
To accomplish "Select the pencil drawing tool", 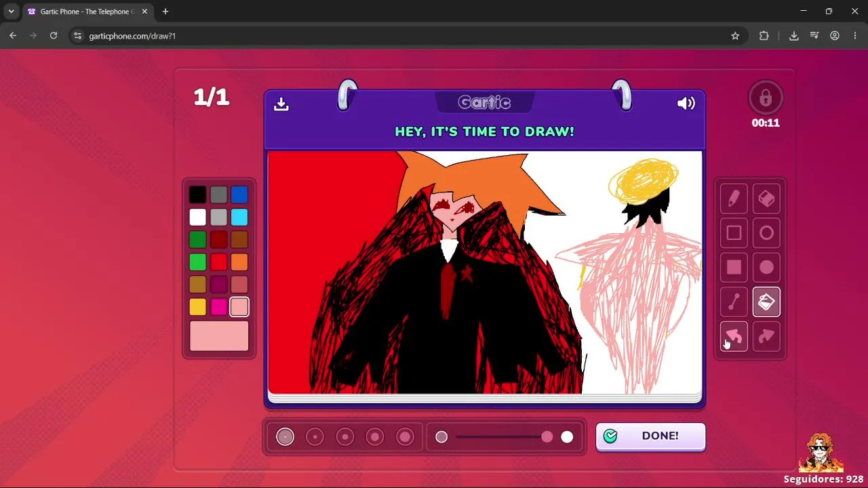I will coord(734,199).
